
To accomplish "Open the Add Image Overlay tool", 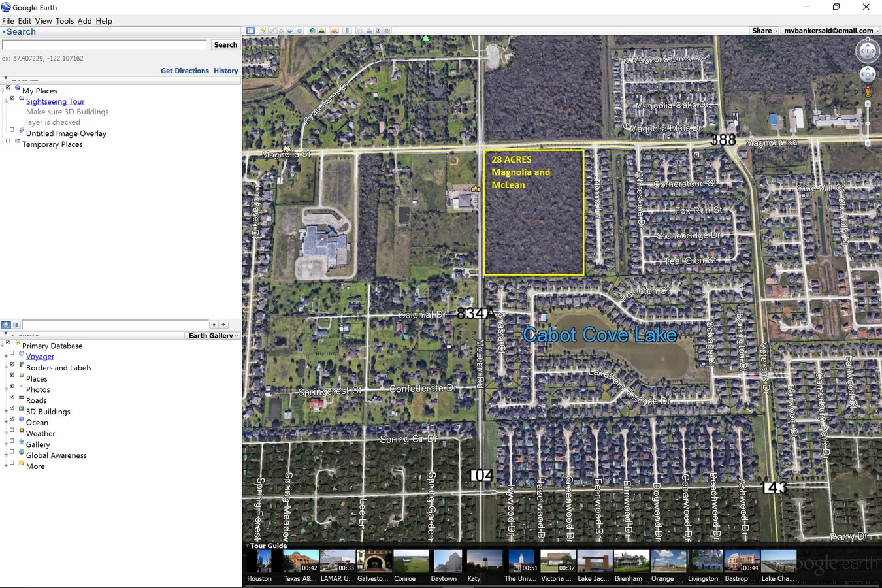I will click(291, 30).
